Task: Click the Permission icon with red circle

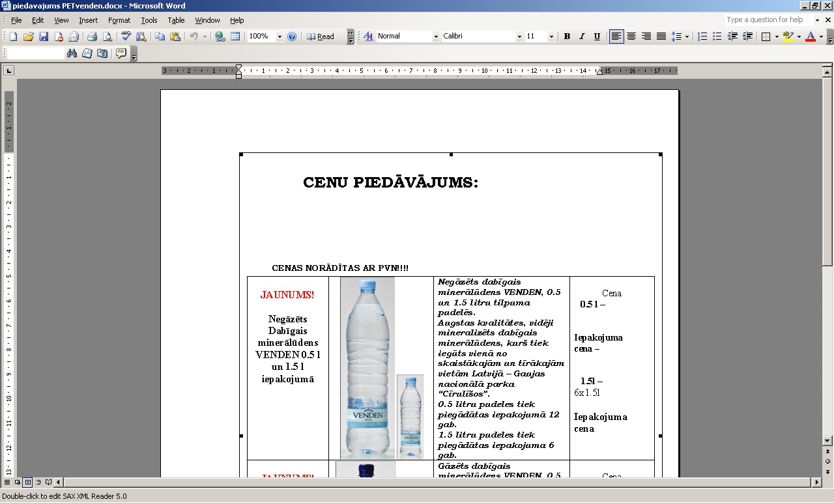Action: (59, 36)
